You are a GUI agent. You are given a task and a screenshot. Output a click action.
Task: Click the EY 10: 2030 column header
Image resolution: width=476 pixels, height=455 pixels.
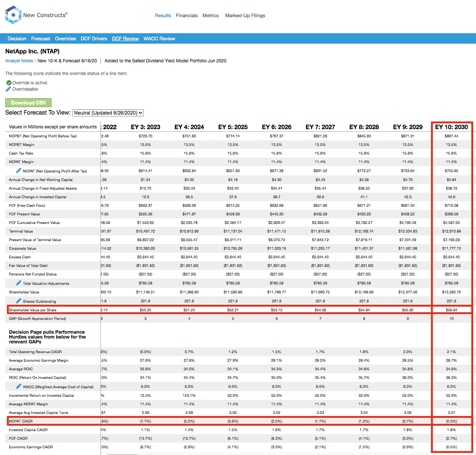451,127
